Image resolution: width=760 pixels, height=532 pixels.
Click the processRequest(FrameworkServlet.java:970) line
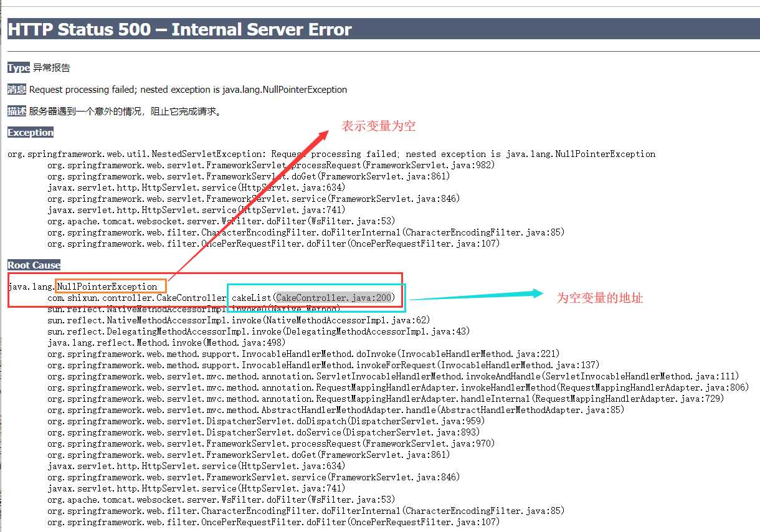tap(271, 444)
